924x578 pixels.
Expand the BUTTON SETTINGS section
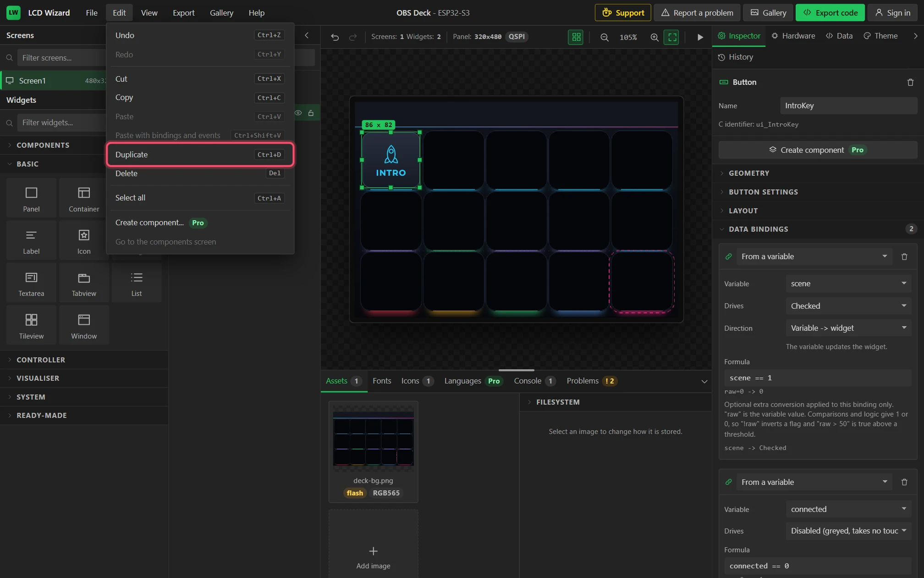(818, 192)
